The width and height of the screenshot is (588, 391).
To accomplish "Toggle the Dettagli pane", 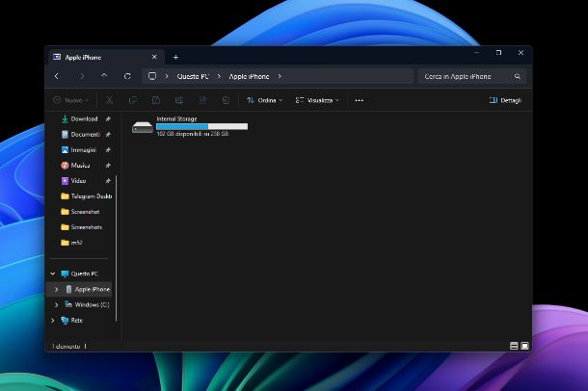I will [x=505, y=100].
